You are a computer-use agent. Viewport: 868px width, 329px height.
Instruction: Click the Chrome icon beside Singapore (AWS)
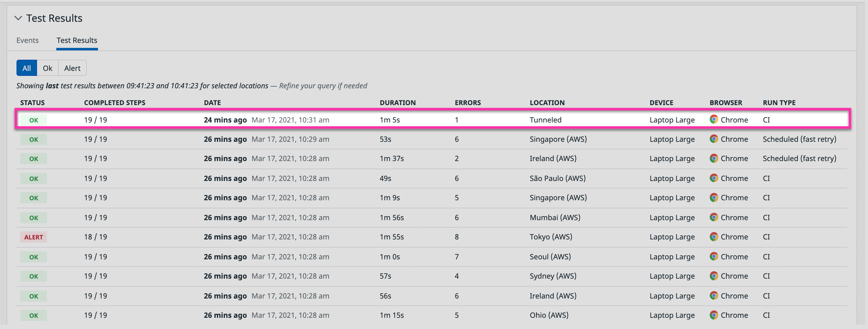(x=714, y=139)
